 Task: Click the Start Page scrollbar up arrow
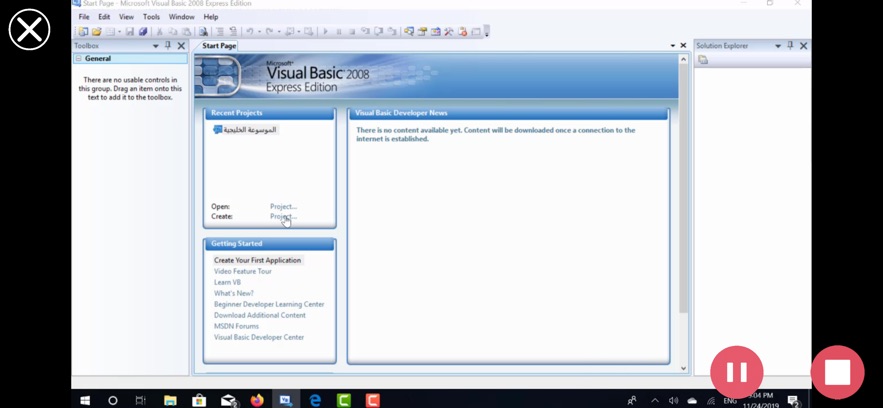pos(684,59)
